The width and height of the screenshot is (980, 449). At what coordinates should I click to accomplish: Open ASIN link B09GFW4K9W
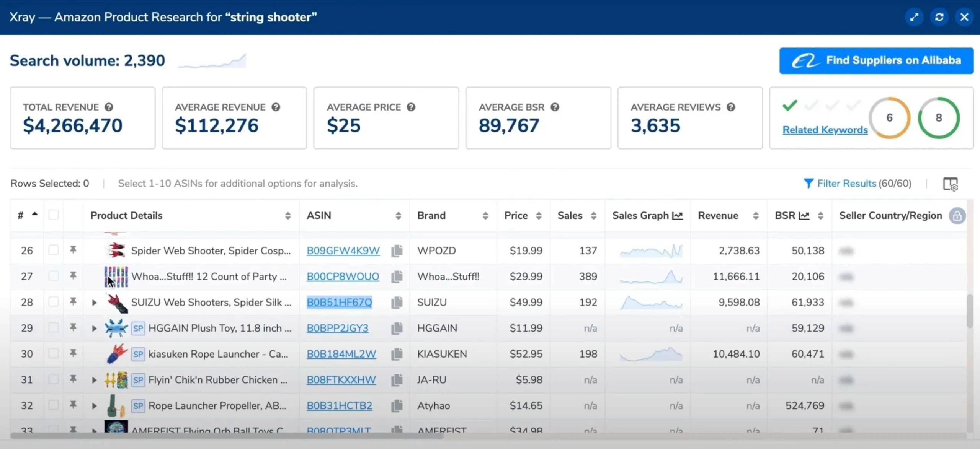343,251
